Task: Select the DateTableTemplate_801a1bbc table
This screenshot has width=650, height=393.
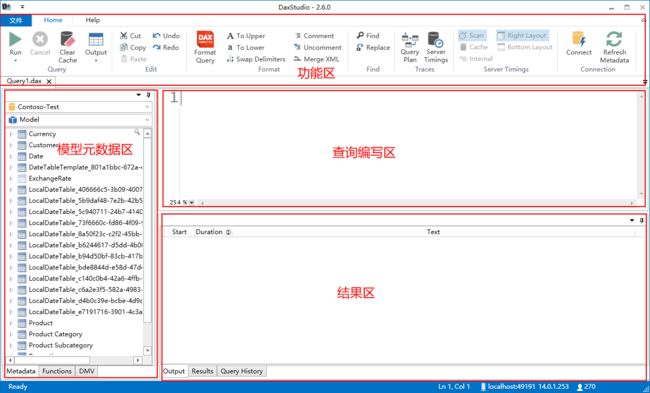Action: (x=86, y=167)
